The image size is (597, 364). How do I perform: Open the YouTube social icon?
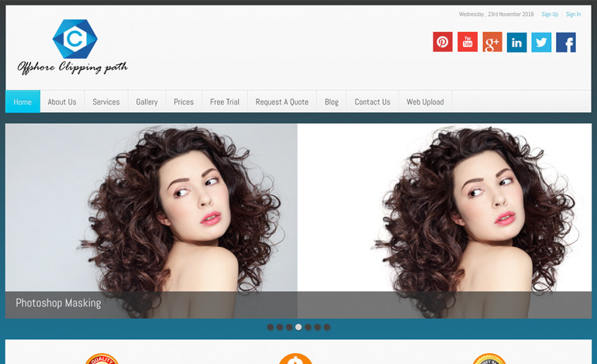tap(468, 42)
